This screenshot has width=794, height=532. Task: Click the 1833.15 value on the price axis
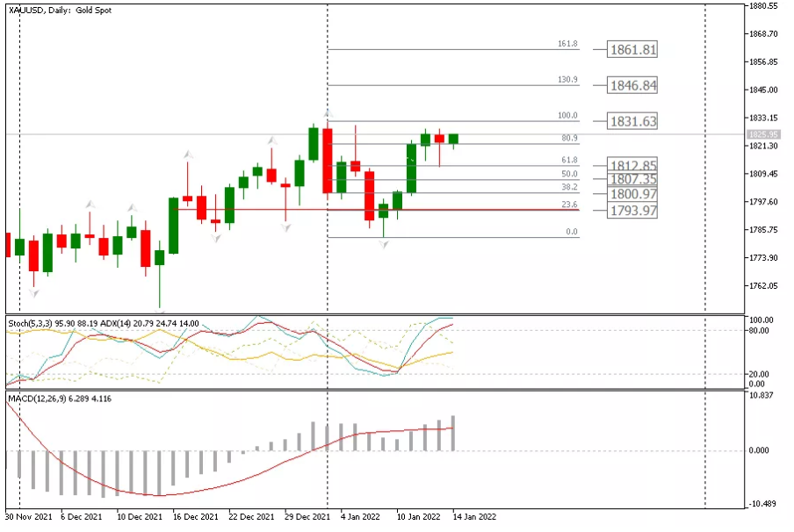[x=763, y=118]
